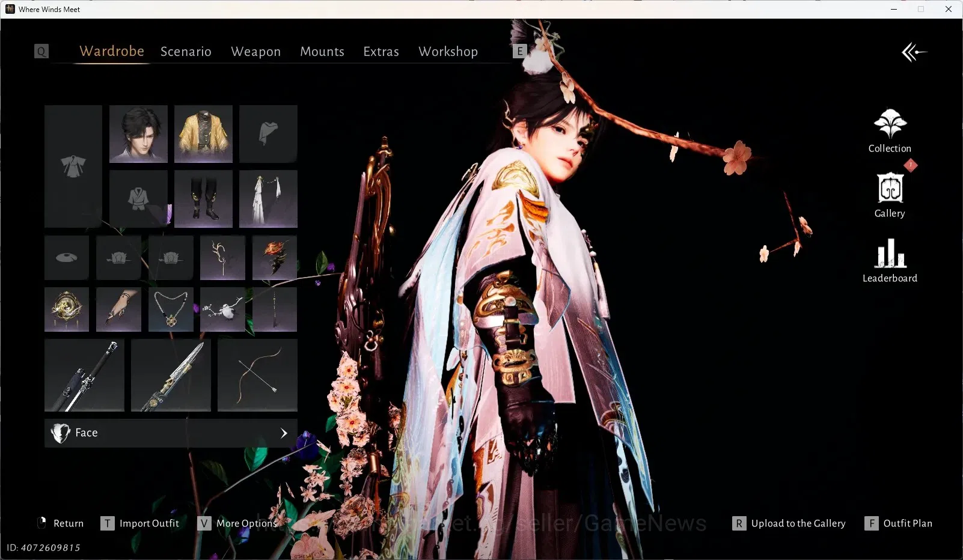Select the second empty headpiece crown slot

point(171,258)
